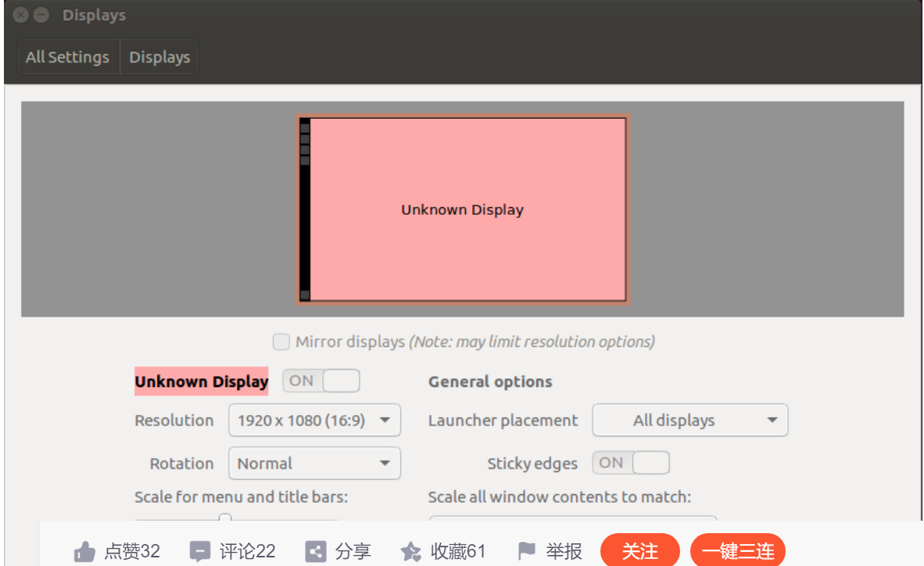Click the 点赞32 like count text
Viewport: 924px width, 566px height.
point(132,551)
